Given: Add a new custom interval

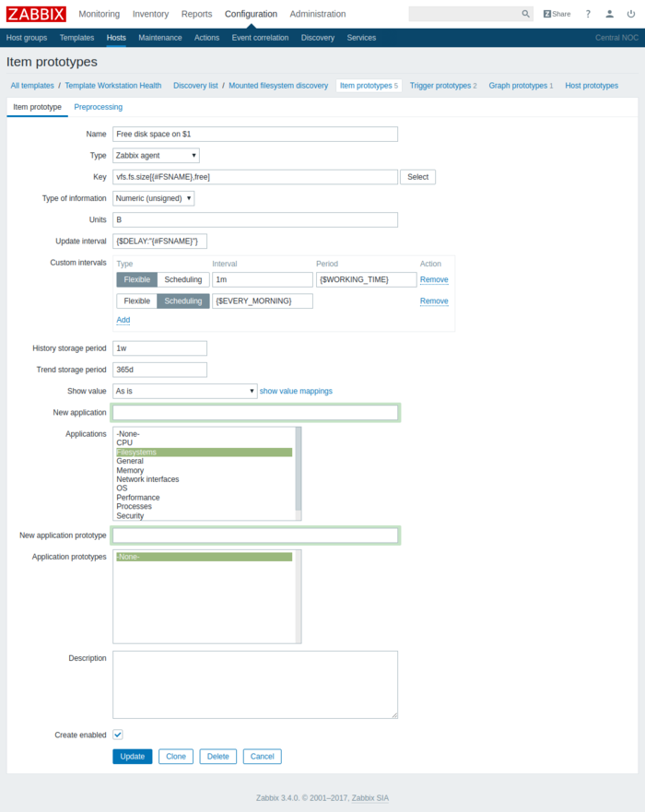Looking at the screenshot, I should click(123, 320).
